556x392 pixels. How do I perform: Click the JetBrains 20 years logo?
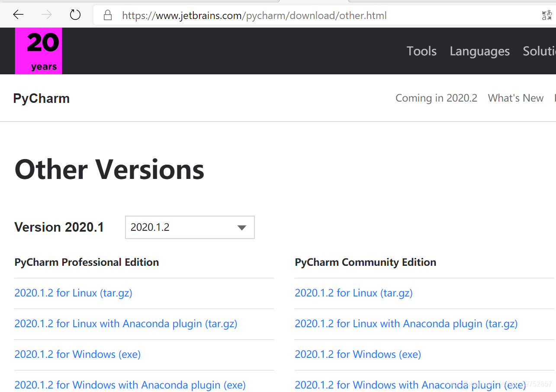39,51
